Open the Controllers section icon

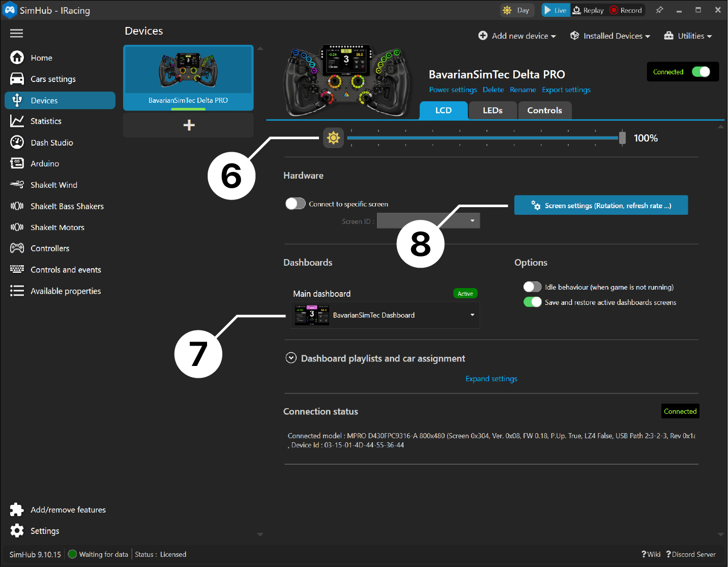click(x=17, y=248)
